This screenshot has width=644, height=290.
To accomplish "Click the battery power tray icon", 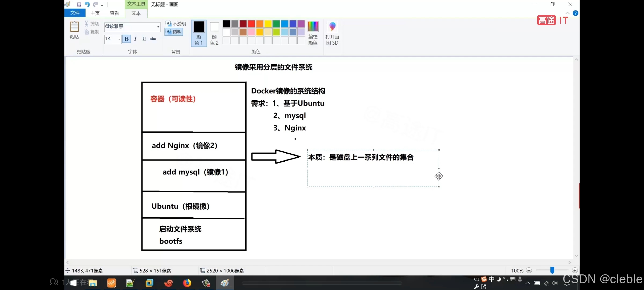I will point(537,283).
